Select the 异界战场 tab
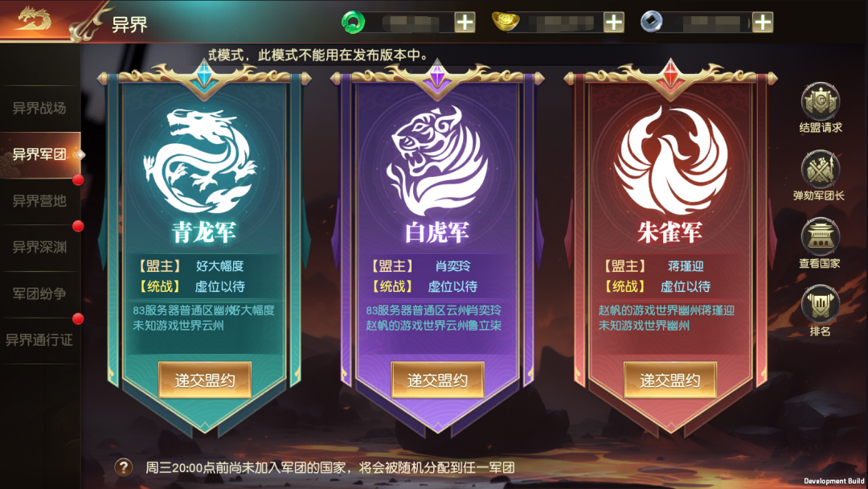Screen dimensions: 868x489 40,108
